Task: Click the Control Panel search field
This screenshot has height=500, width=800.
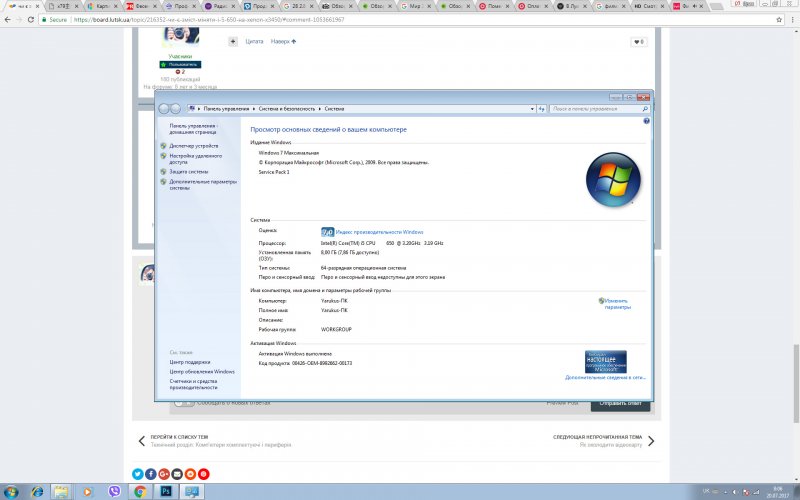Action: [597, 107]
